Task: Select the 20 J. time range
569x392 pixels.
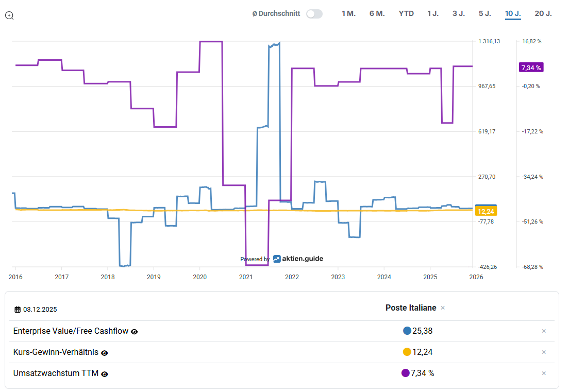Action: tap(543, 13)
